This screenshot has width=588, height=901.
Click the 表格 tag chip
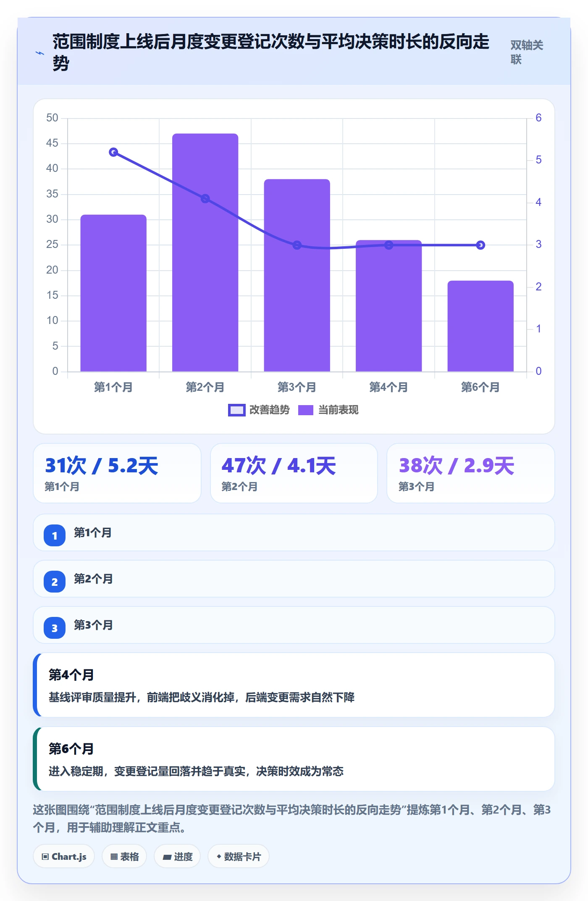pos(124,856)
